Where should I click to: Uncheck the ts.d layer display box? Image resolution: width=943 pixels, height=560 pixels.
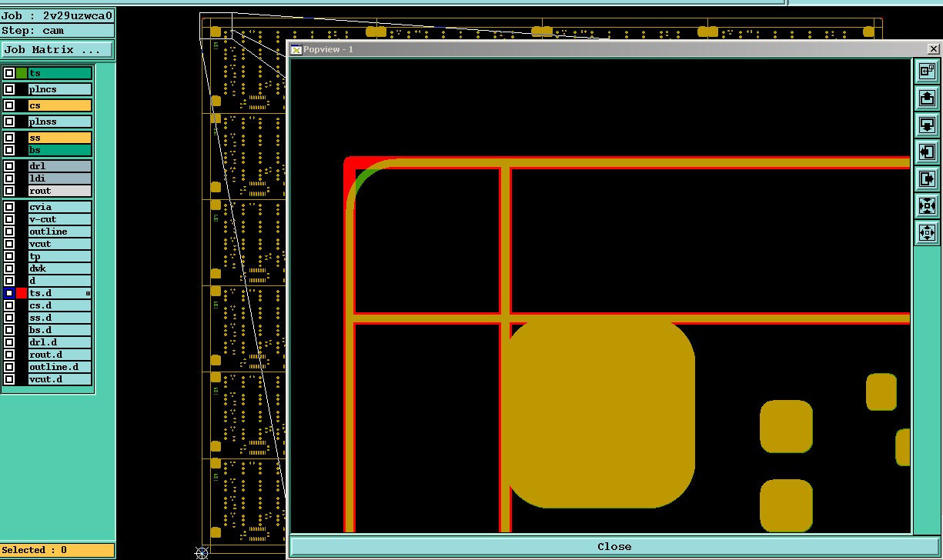(9, 293)
